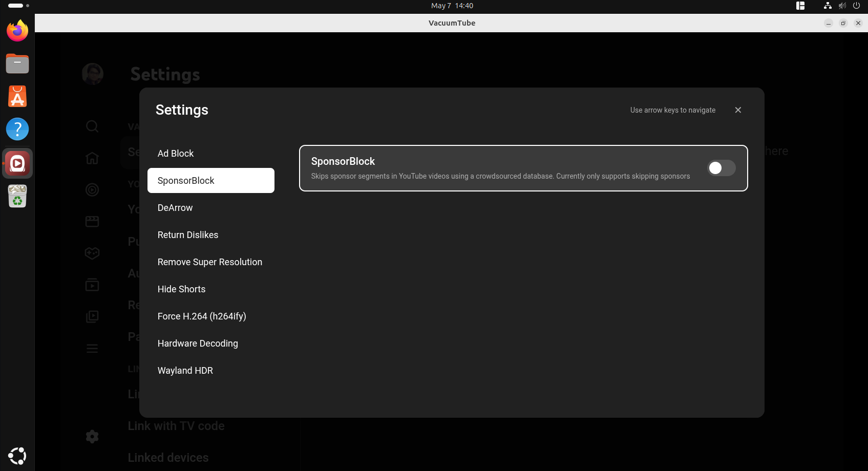Open Files from the dock
This screenshot has height=471, width=868.
(17, 63)
